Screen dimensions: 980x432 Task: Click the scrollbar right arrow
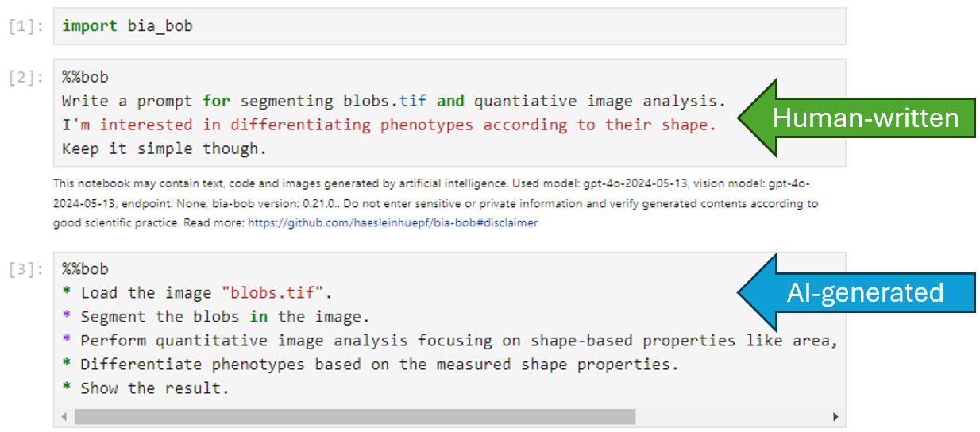tap(835, 416)
